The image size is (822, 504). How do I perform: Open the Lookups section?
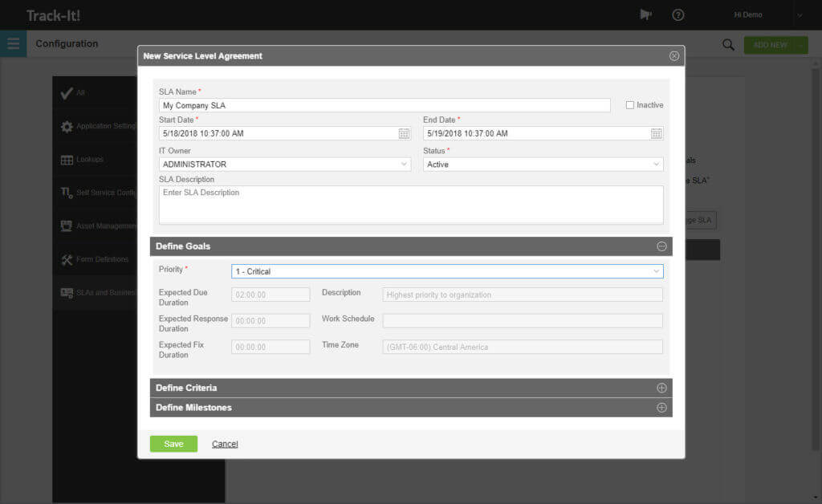(88, 159)
